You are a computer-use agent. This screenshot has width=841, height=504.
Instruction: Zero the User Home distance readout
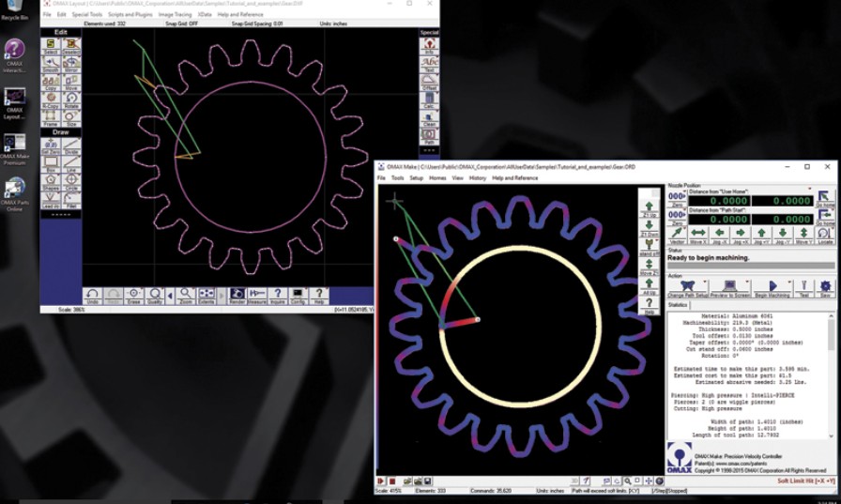pos(678,198)
